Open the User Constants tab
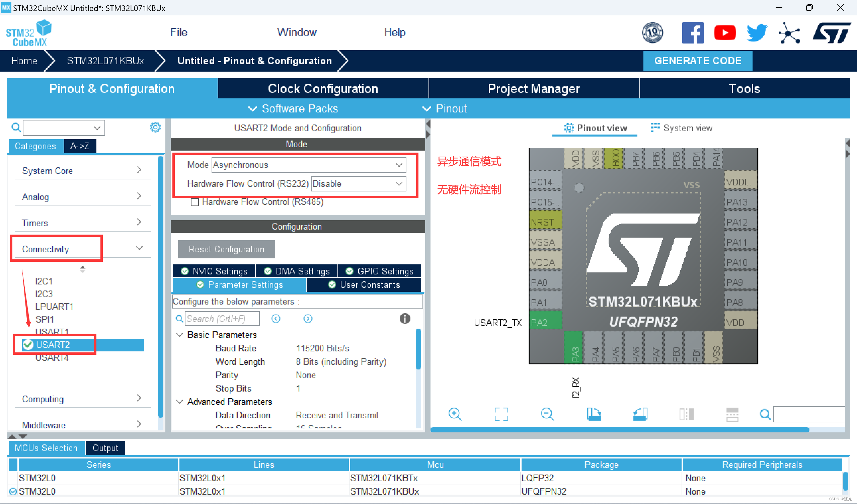 coord(364,285)
